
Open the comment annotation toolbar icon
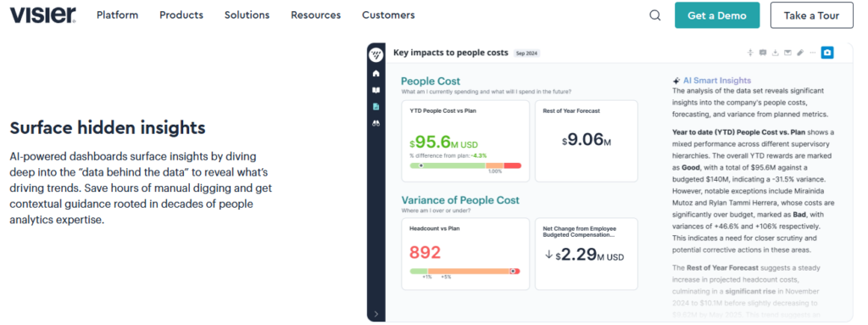763,53
